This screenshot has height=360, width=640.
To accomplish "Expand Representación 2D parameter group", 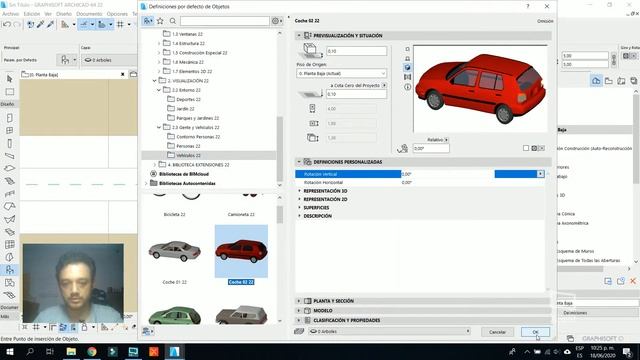I will [x=299, y=199].
